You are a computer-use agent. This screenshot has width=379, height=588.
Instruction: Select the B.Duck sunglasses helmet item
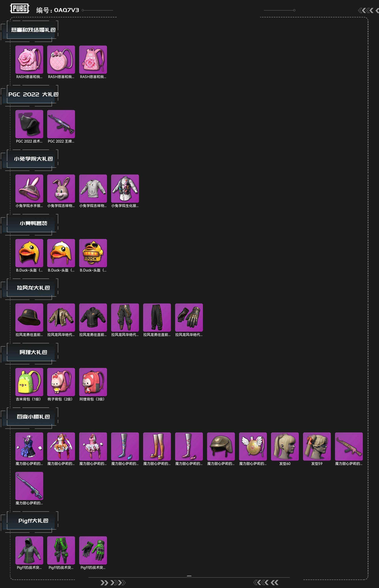point(93,253)
